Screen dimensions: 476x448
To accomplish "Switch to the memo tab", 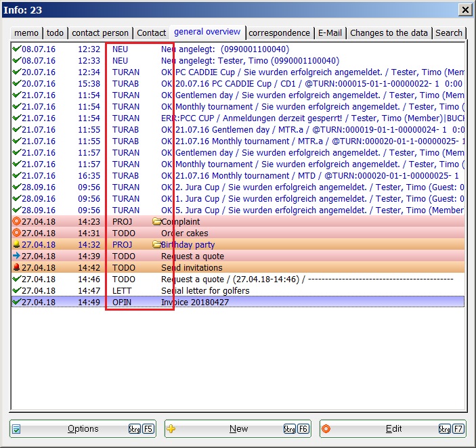I will pyautogui.click(x=26, y=33).
